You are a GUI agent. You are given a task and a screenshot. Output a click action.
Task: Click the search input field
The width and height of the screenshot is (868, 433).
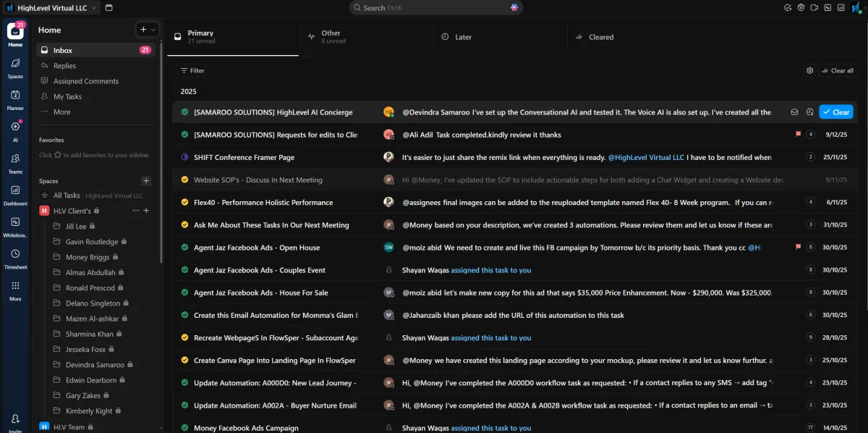[436, 7]
